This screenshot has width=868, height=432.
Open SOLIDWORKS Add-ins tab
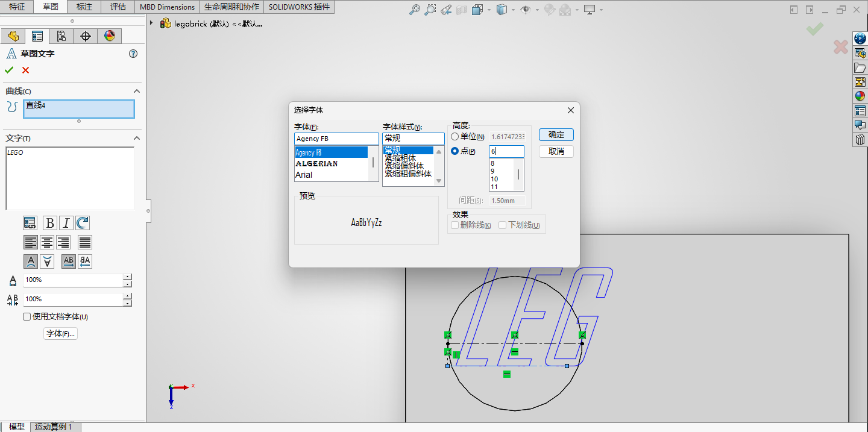pos(299,7)
